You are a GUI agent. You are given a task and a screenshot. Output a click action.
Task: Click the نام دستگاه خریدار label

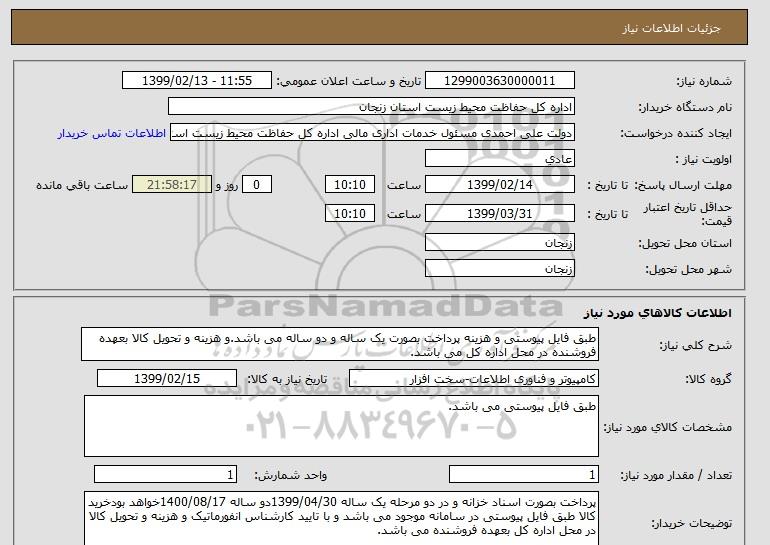(685, 107)
